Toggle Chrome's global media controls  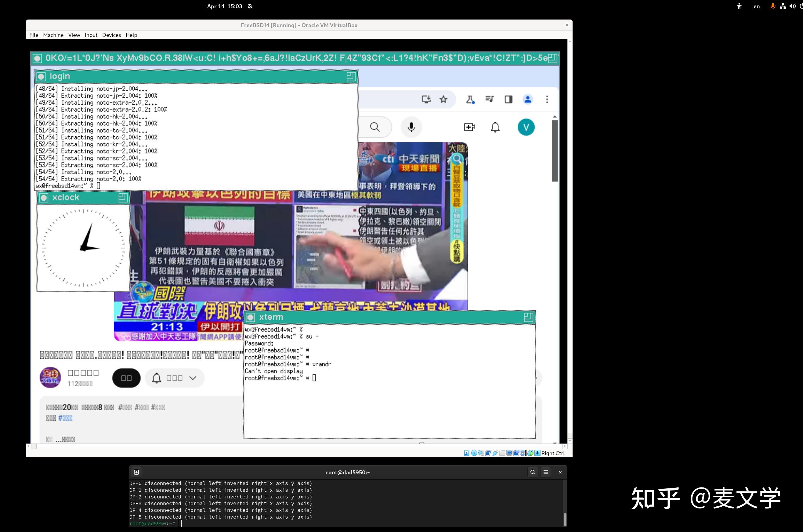pyautogui.click(x=490, y=99)
